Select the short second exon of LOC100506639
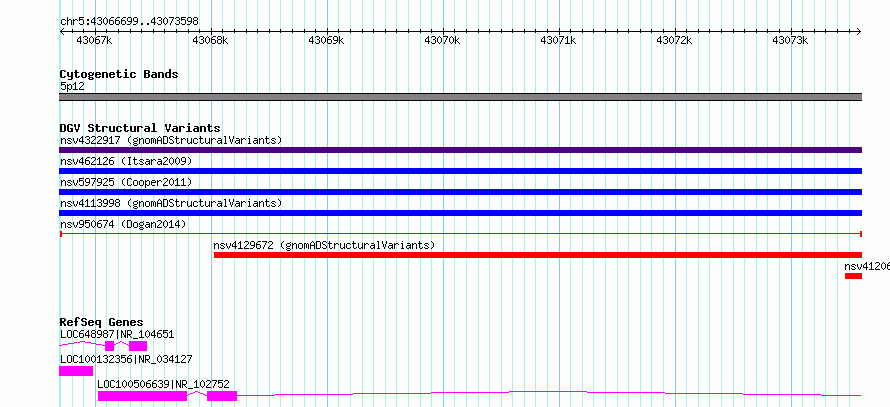This screenshot has width=890, height=407. tap(222, 396)
